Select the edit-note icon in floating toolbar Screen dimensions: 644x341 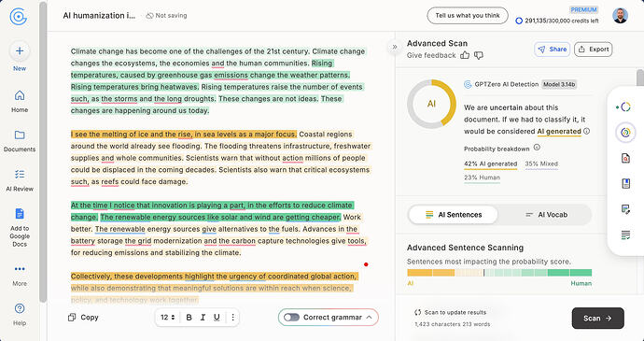(625, 209)
